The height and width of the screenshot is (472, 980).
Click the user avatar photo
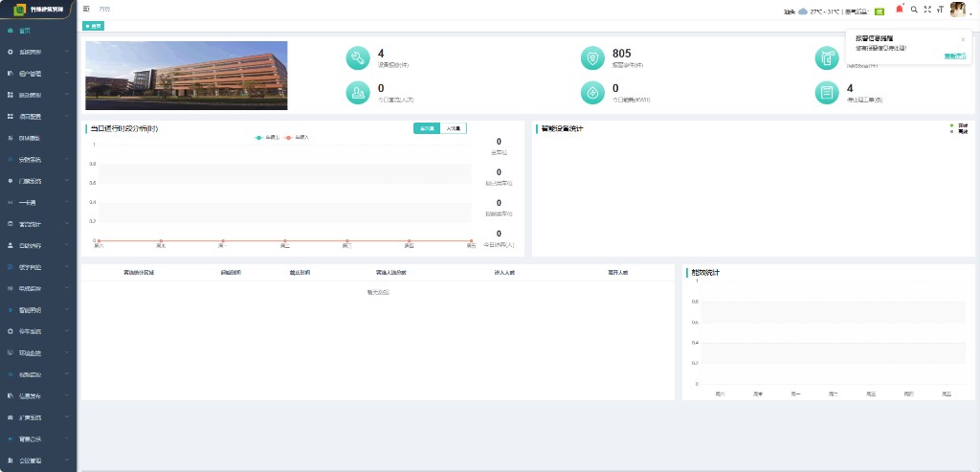click(958, 10)
